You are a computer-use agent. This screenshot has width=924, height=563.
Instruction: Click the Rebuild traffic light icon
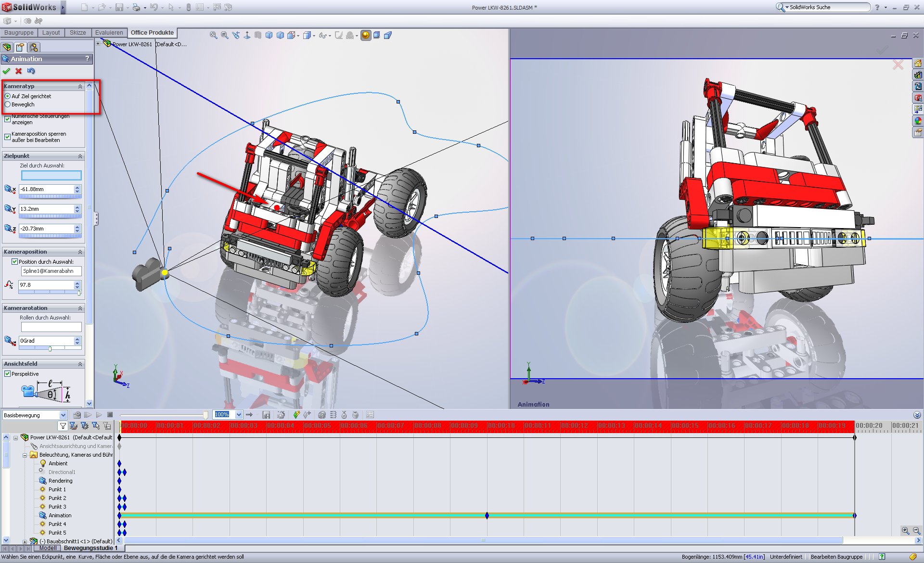[x=189, y=7]
